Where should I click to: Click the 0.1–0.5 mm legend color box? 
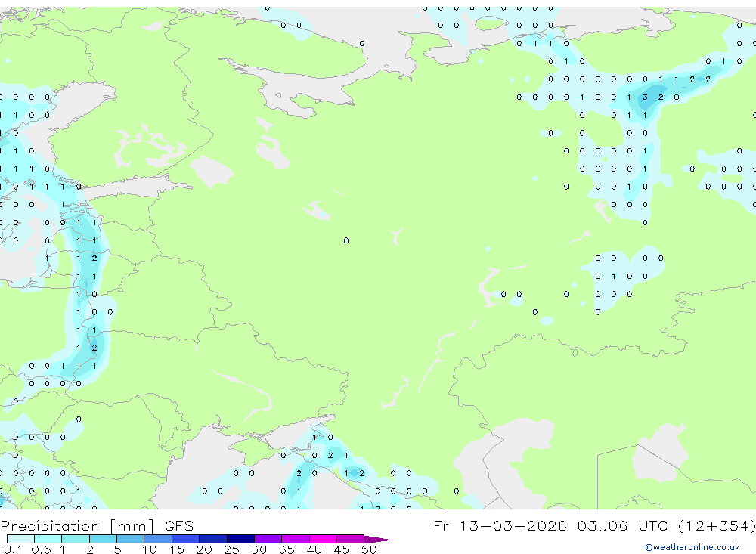pyautogui.click(x=20, y=539)
